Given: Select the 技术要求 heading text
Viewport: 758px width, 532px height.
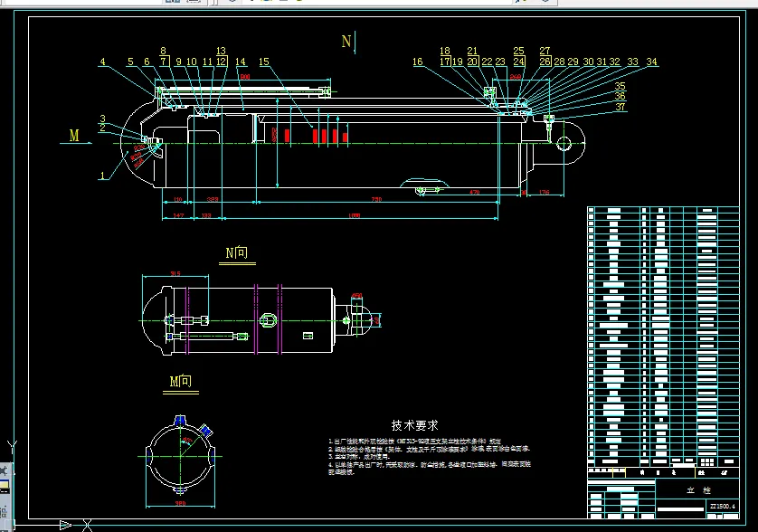Looking at the screenshot, I should (x=415, y=425).
